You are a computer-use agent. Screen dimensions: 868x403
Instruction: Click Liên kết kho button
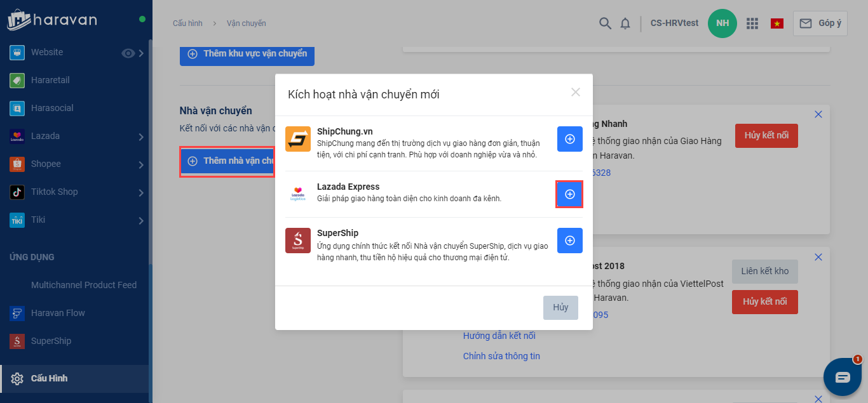[765, 271]
